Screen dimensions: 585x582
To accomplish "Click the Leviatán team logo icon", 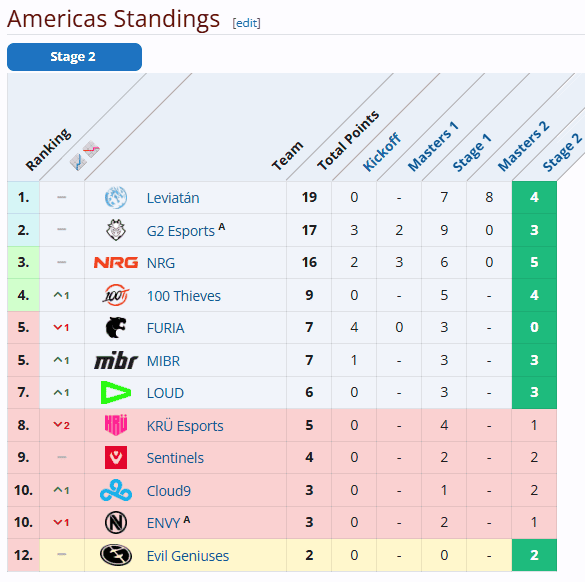I will coord(116,197).
